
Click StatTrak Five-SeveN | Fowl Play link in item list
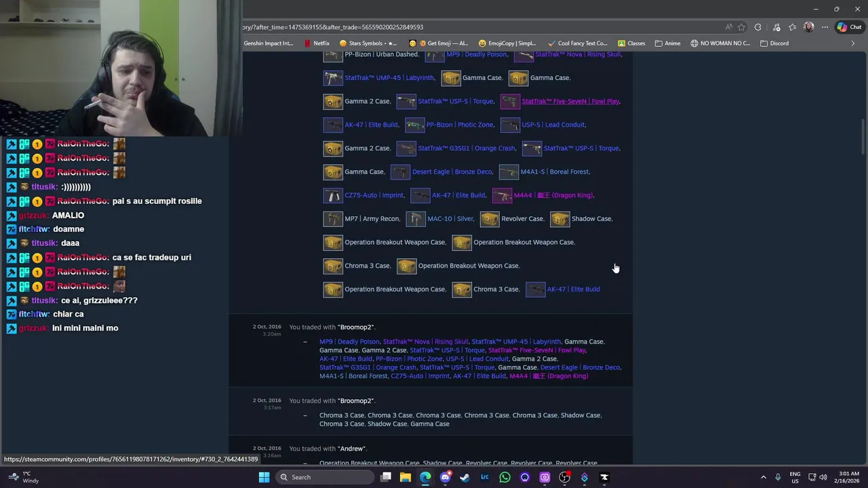point(570,101)
